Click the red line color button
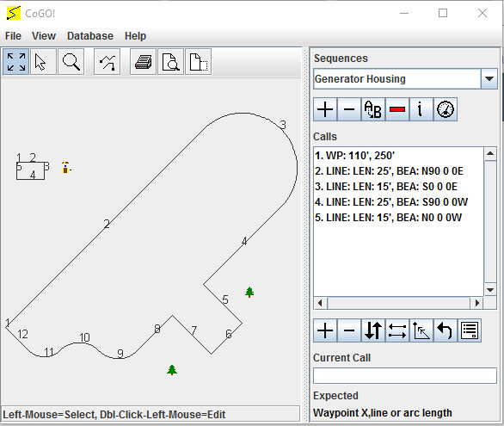Image resolution: width=504 pixels, height=426 pixels. click(x=397, y=109)
